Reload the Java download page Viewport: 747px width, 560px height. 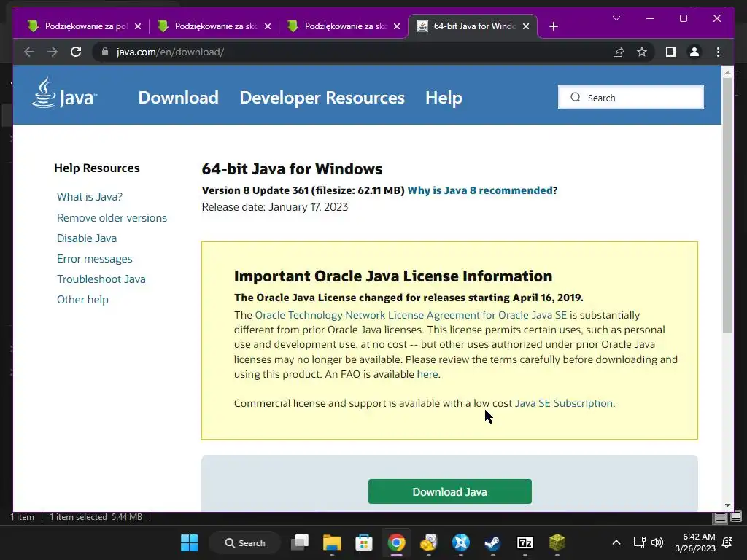(x=76, y=52)
